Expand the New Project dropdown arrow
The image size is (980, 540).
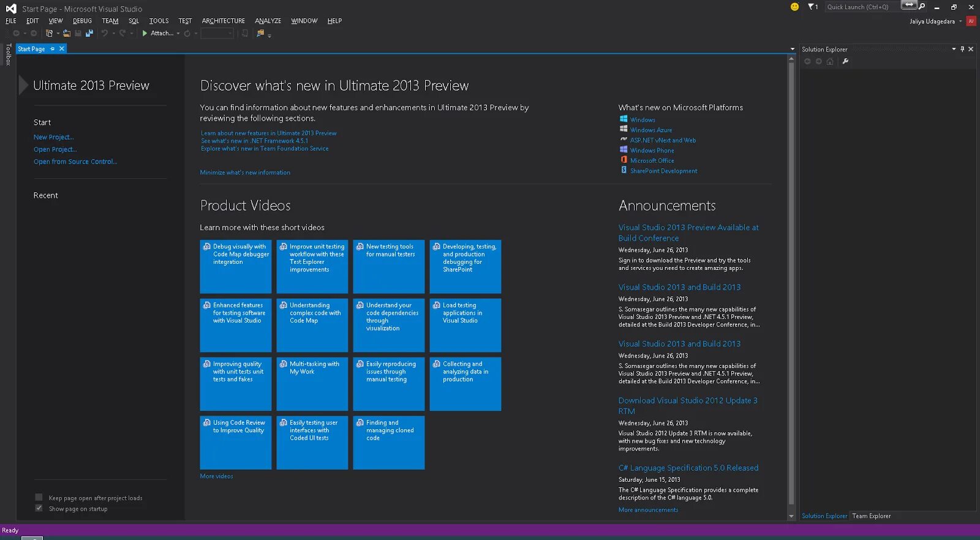tap(58, 34)
